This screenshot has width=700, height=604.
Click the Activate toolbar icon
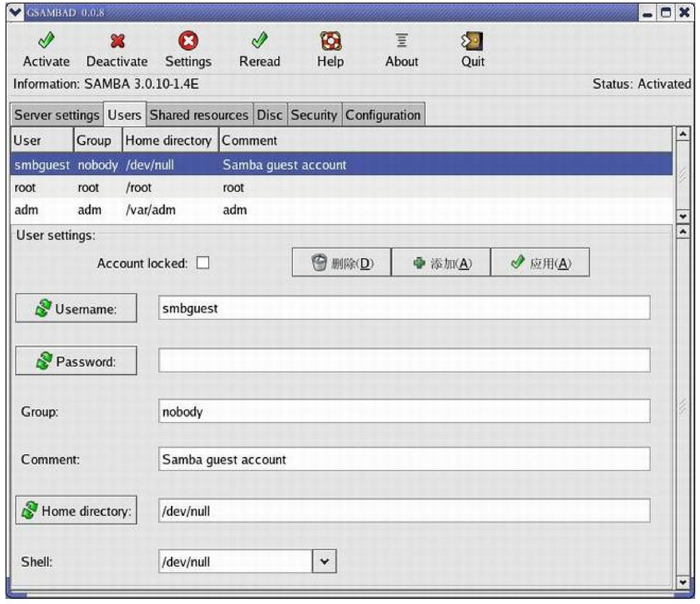click(46, 41)
